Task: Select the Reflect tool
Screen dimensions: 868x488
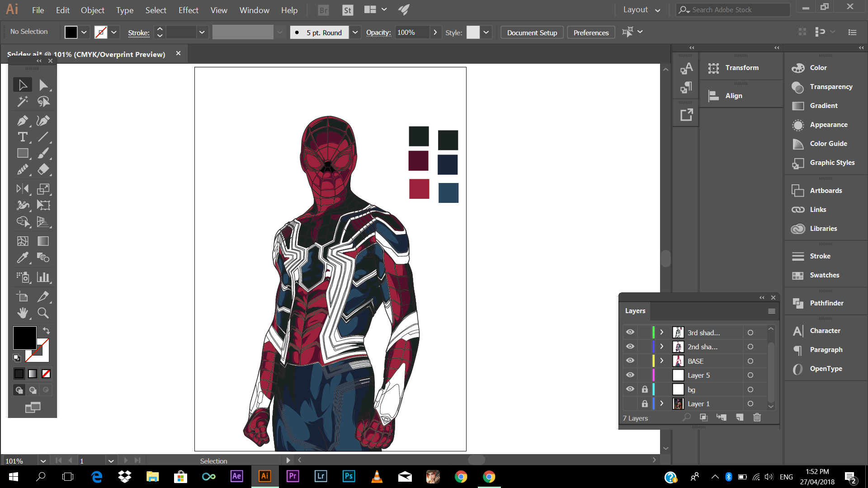Action: [23, 189]
